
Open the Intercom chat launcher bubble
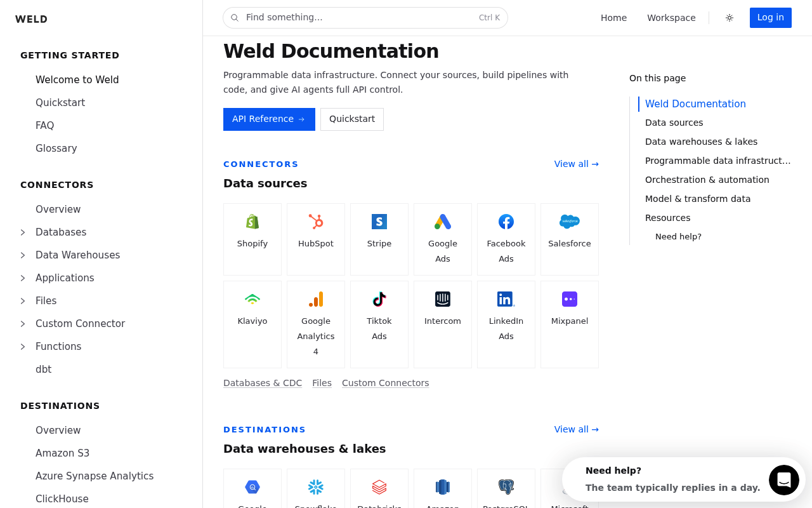click(x=784, y=480)
